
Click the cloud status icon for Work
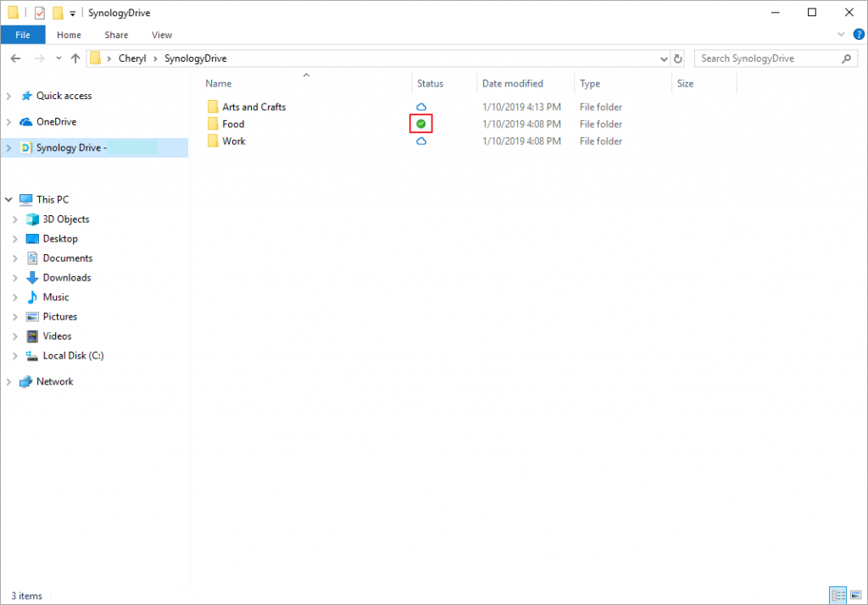click(x=421, y=142)
